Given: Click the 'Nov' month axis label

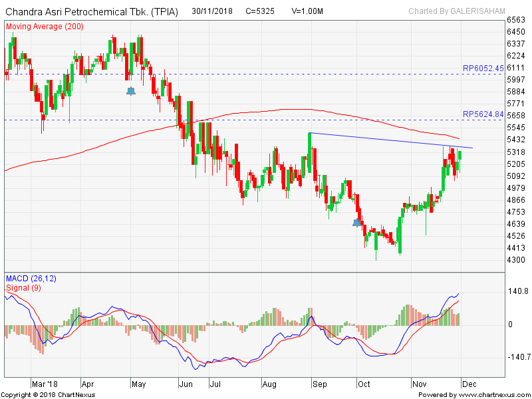Looking at the screenshot, I should [x=419, y=384].
